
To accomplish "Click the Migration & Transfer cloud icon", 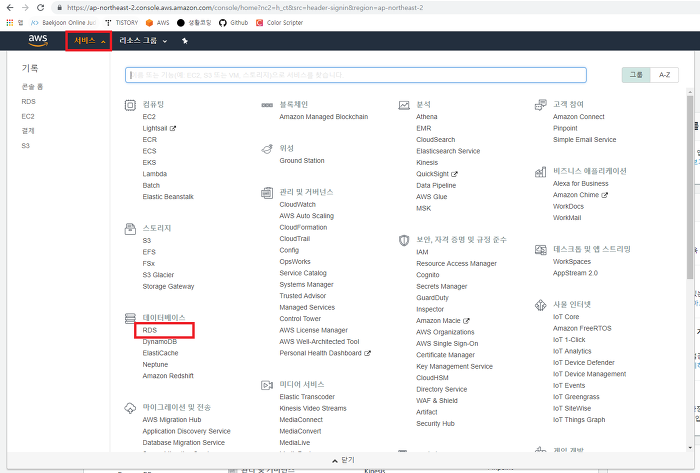I will pyautogui.click(x=130, y=408).
